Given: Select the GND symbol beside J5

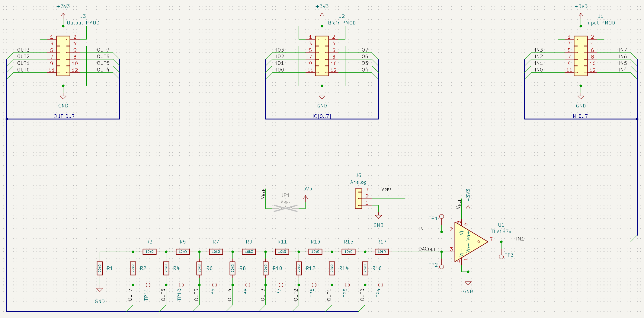Looking at the screenshot, I should click(378, 217).
